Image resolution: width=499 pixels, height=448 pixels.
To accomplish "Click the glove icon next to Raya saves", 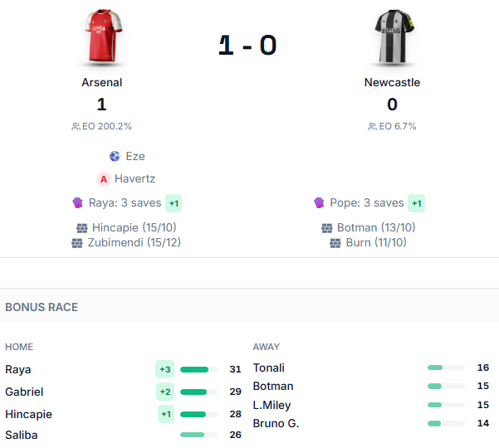I will coord(77,203).
